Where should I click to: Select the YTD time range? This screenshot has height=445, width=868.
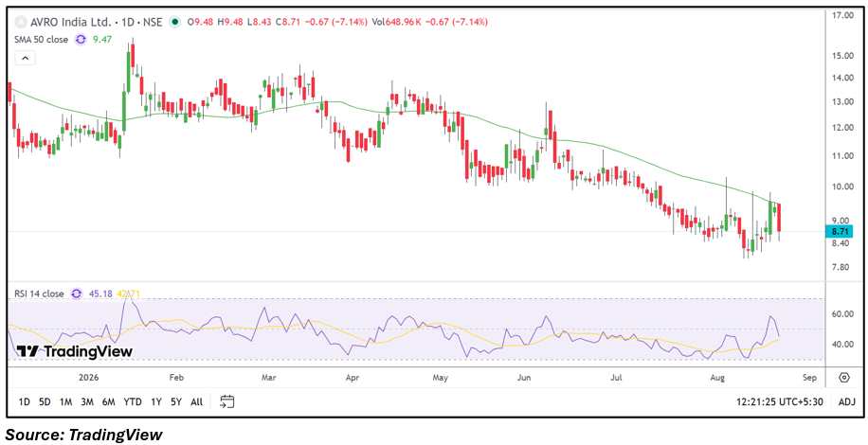[x=133, y=401]
